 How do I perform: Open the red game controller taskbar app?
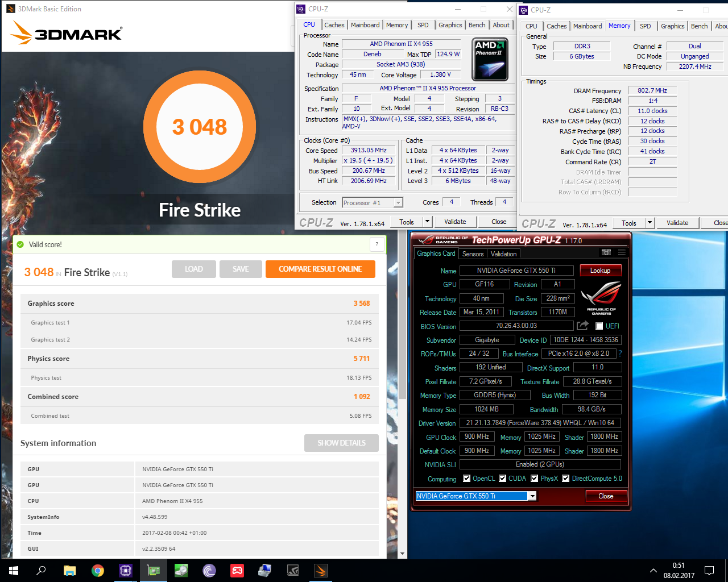click(x=237, y=571)
